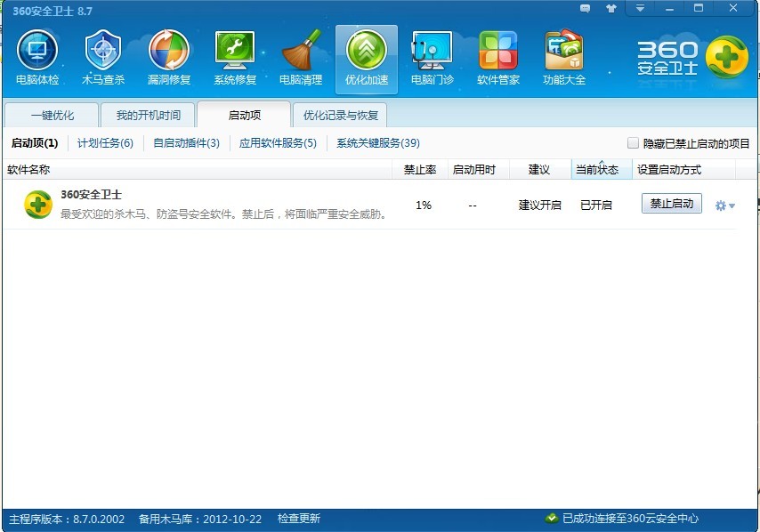The width and height of the screenshot is (760, 532).
Task: Click 设置启动方式 column header
Action: tap(683, 170)
